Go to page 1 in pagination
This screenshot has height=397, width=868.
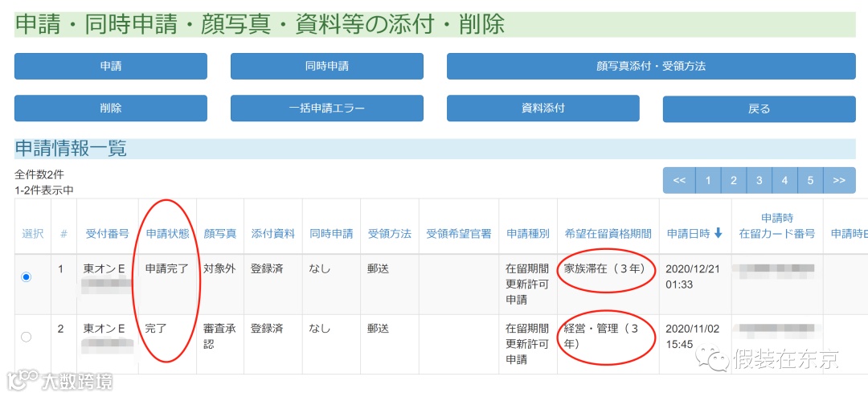pos(708,181)
